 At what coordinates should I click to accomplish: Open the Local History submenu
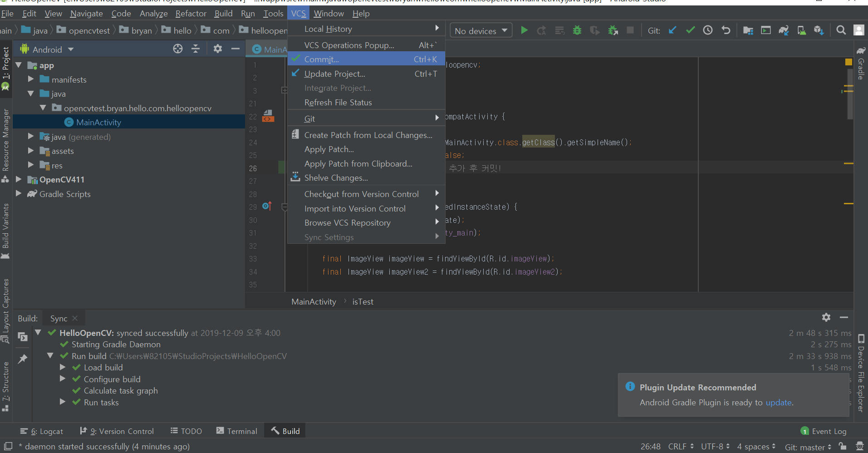[366, 29]
